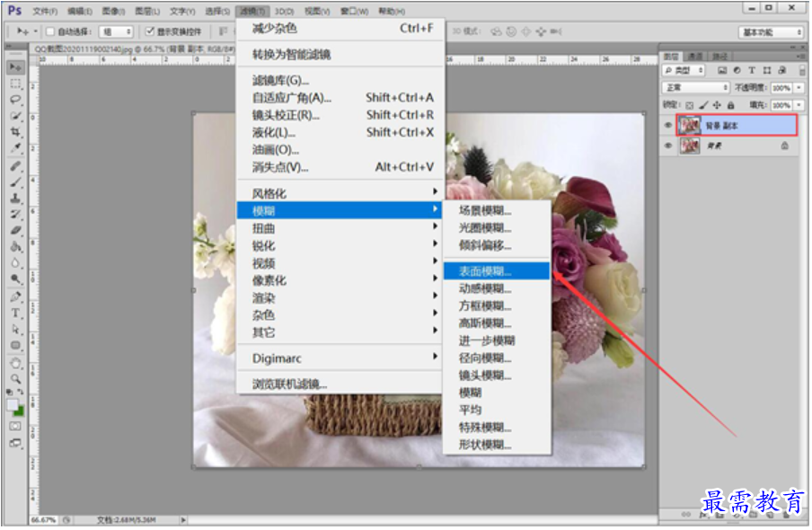Choose 液化(L) from Filter menu
Image resolution: width=812 pixels, height=530 pixels.
coord(340,132)
